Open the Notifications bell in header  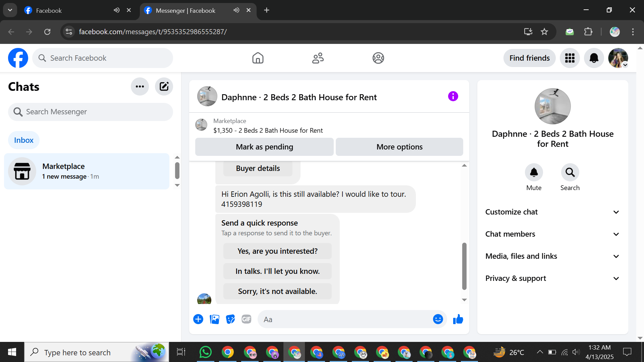(x=594, y=58)
